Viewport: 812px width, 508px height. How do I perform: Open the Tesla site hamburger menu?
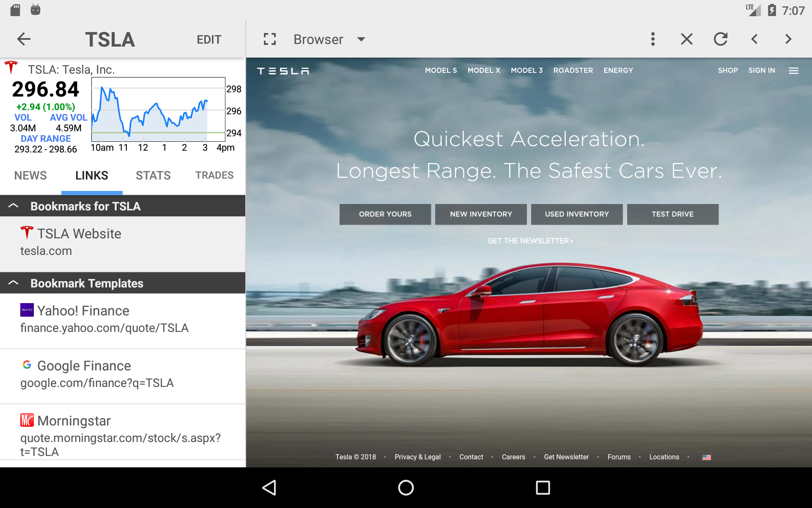point(794,71)
